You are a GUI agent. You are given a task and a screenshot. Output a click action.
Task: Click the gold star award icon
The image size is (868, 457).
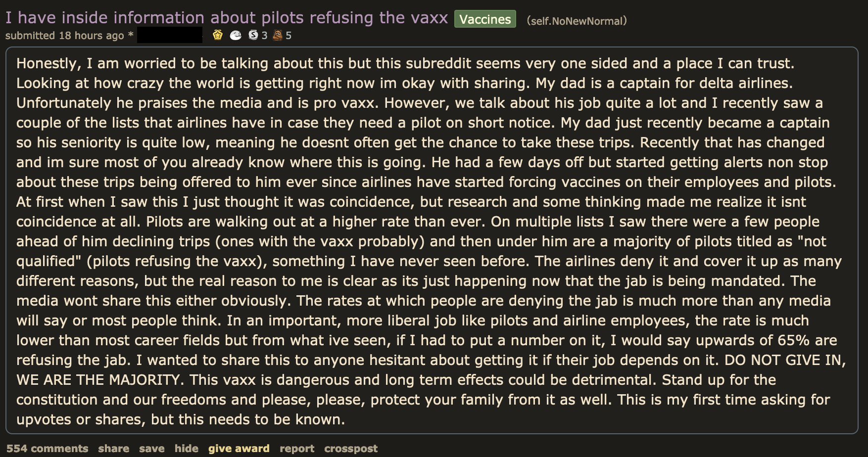[x=217, y=35]
